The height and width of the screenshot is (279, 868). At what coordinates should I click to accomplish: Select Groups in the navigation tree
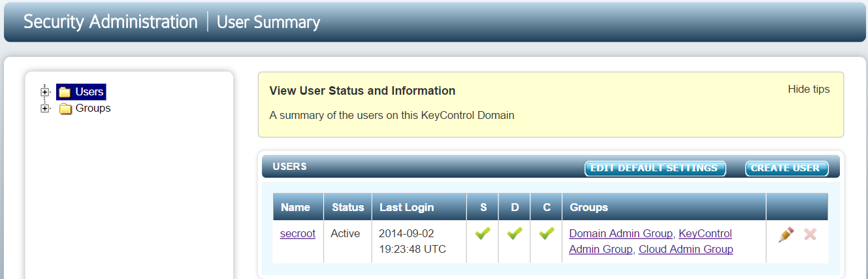93,108
